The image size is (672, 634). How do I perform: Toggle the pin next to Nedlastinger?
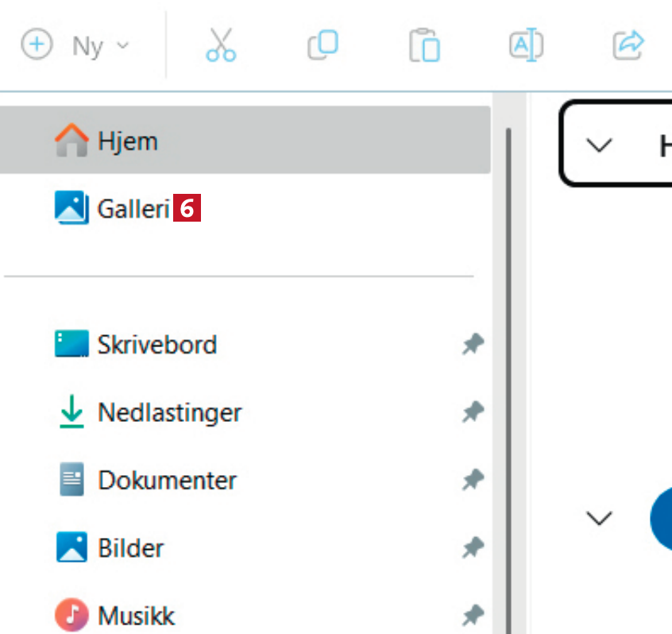point(473,412)
